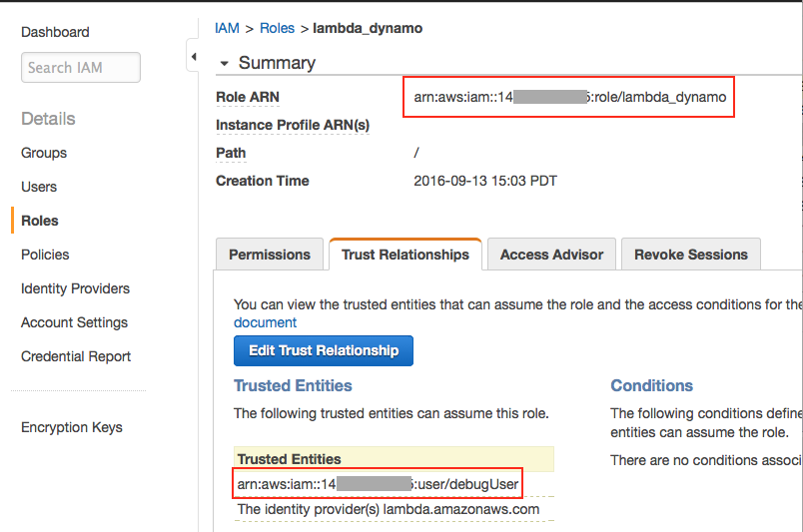This screenshot has width=803, height=532.
Task: Switch to the Revoke Sessions tab
Action: click(691, 255)
